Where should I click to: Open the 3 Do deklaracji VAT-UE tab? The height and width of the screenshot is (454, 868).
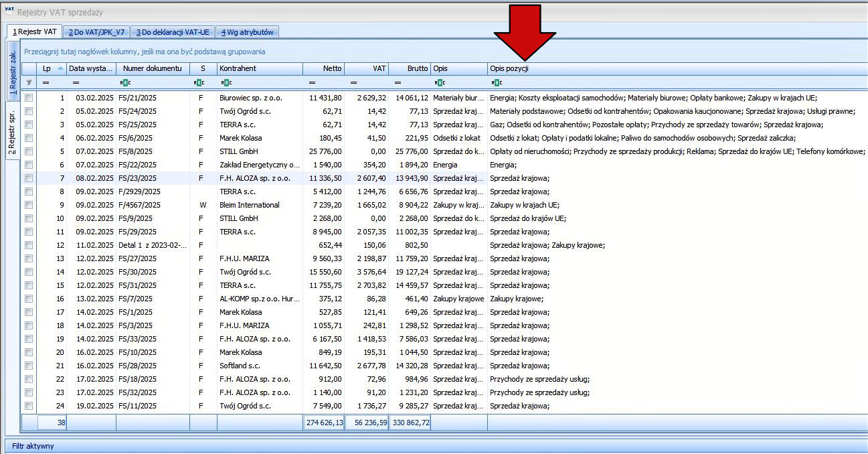(x=173, y=32)
